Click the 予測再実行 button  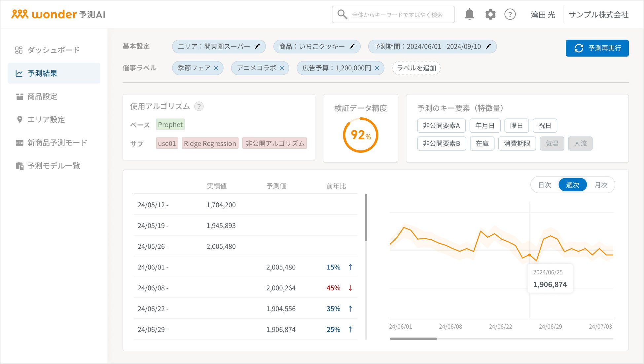tap(597, 48)
